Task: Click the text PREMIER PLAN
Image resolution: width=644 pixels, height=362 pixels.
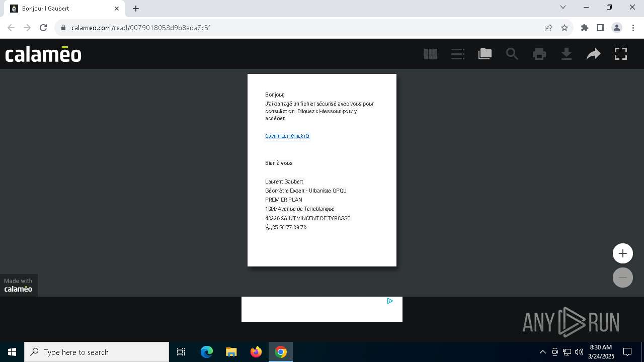Action: [284, 200]
